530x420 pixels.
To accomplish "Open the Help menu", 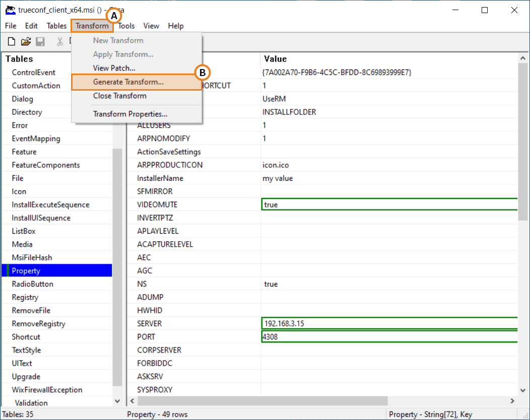I will (176, 26).
